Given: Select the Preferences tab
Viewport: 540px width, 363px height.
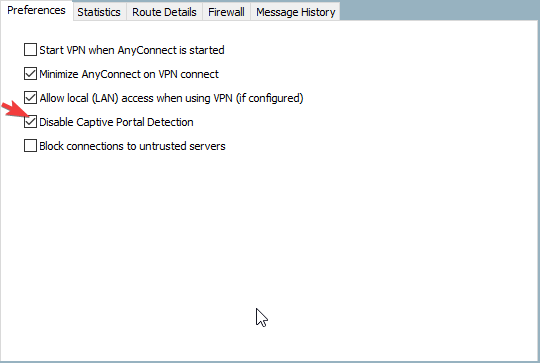Looking at the screenshot, I should tap(37, 10).
